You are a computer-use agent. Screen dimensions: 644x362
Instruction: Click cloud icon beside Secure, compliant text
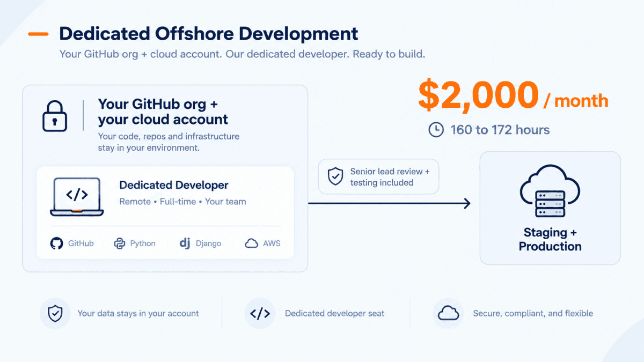coord(448,313)
